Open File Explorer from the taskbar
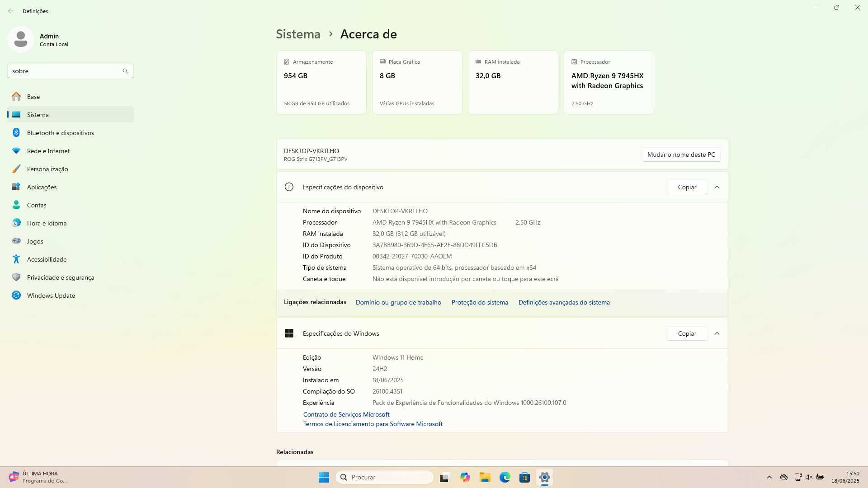 (x=485, y=477)
